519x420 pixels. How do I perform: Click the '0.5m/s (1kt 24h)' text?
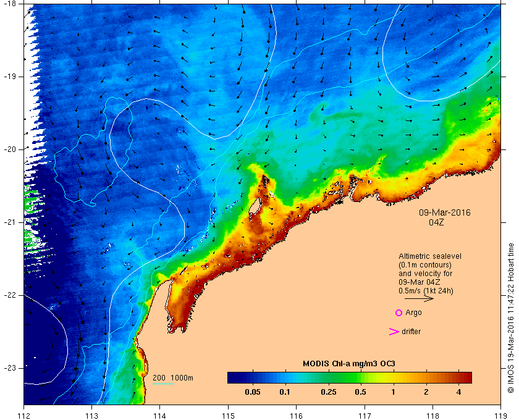pyautogui.click(x=426, y=291)
